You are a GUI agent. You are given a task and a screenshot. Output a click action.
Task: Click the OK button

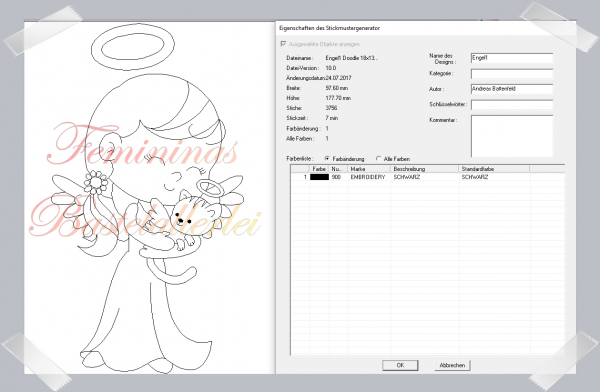pyautogui.click(x=400, y=365)
